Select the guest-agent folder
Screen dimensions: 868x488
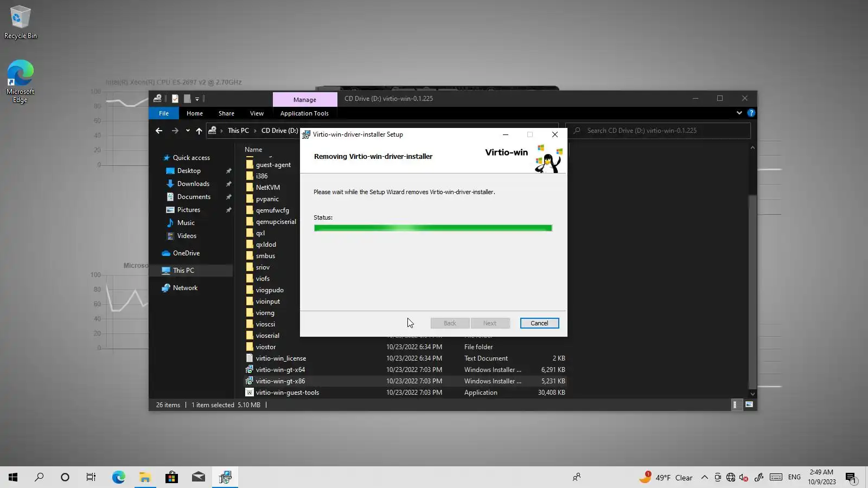[273, 165]
